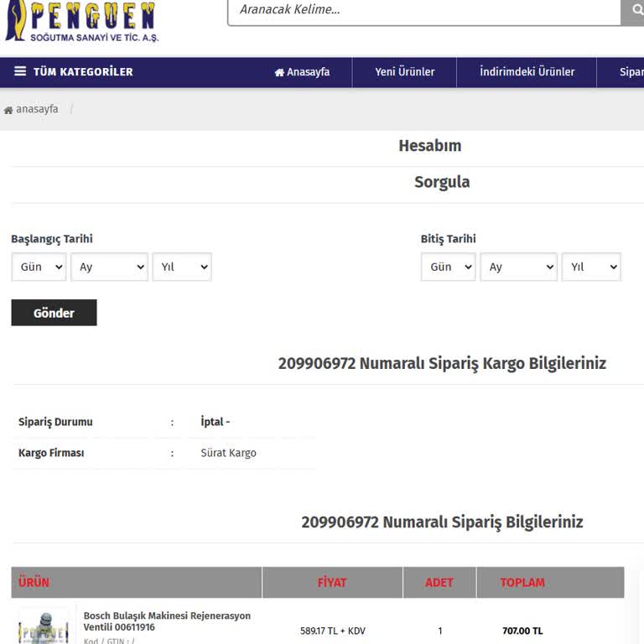Choose the Başlangıç Tarihi Yıl dropdown
The width and height of the screenshot is (644, 644).
tap(182, 267)
